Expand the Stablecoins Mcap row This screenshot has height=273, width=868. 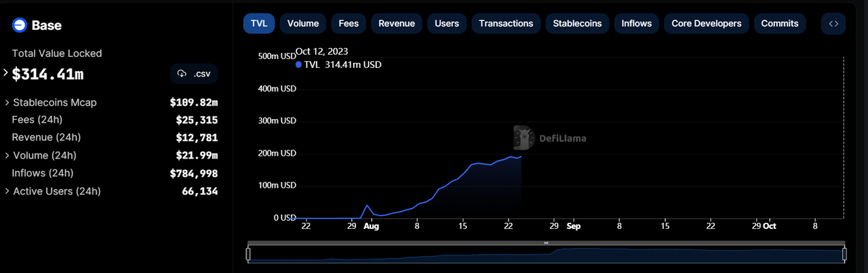click(x=7, y=103)
